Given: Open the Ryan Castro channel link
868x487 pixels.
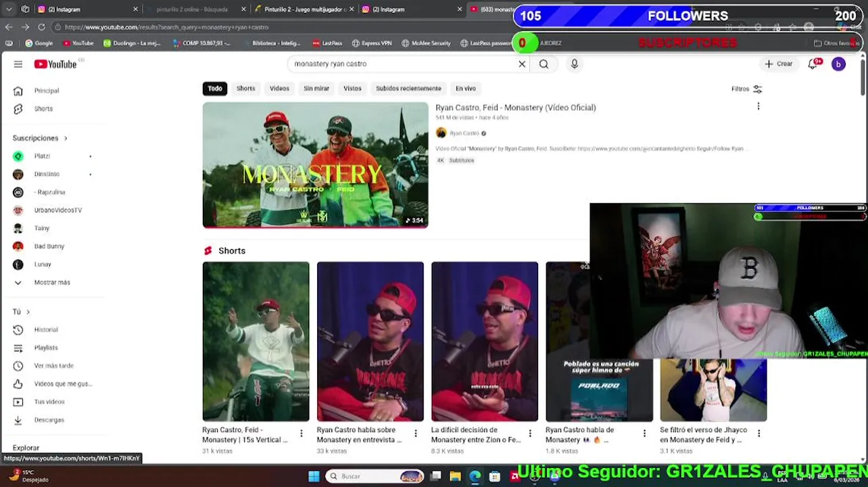Looking at the screenshot, I should pos(464,133).
